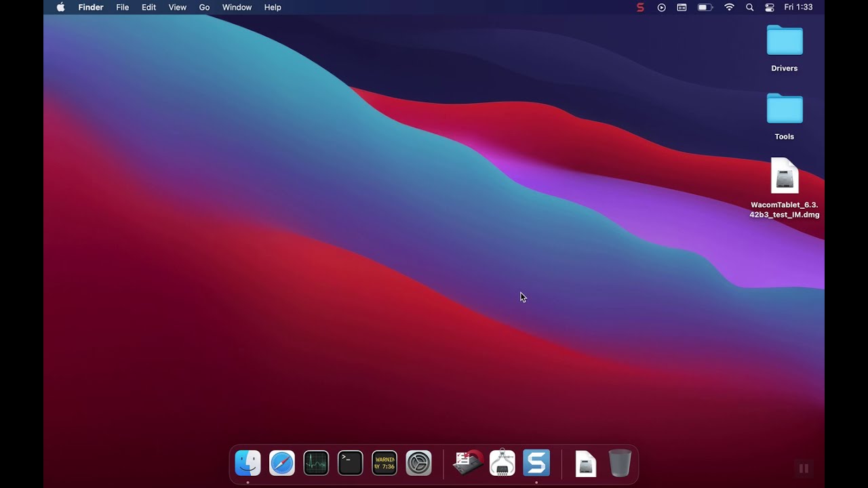Open the Go menu
Screen dimensions: 868x488
tap(204, 7)
